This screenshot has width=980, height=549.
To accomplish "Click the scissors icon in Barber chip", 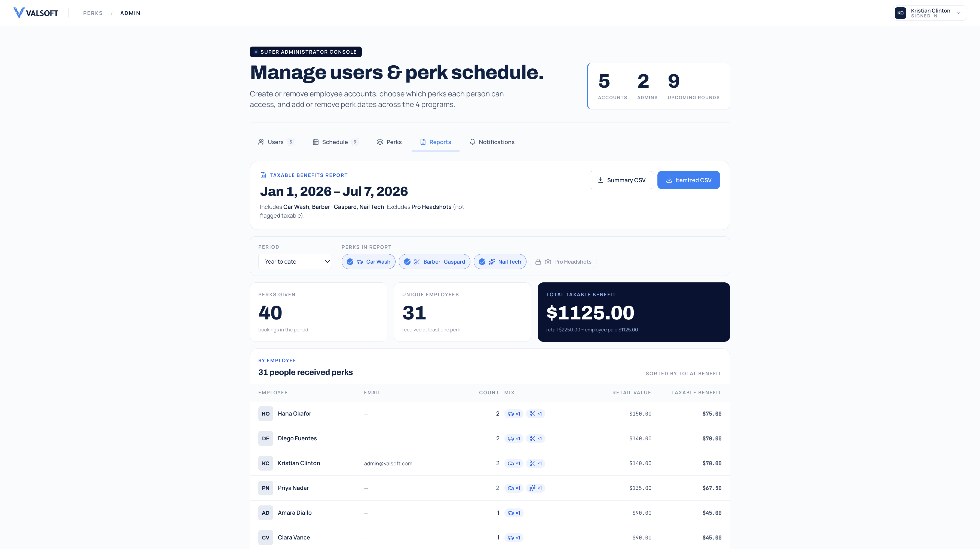I will pyautogui.click(x=417, y=262).
